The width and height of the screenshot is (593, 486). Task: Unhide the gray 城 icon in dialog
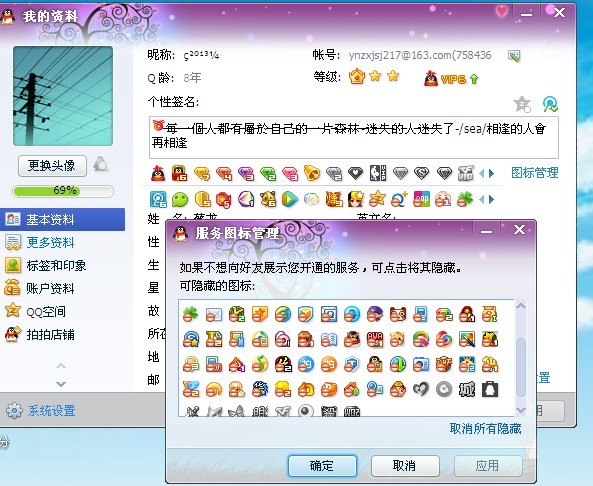(467, 389)
